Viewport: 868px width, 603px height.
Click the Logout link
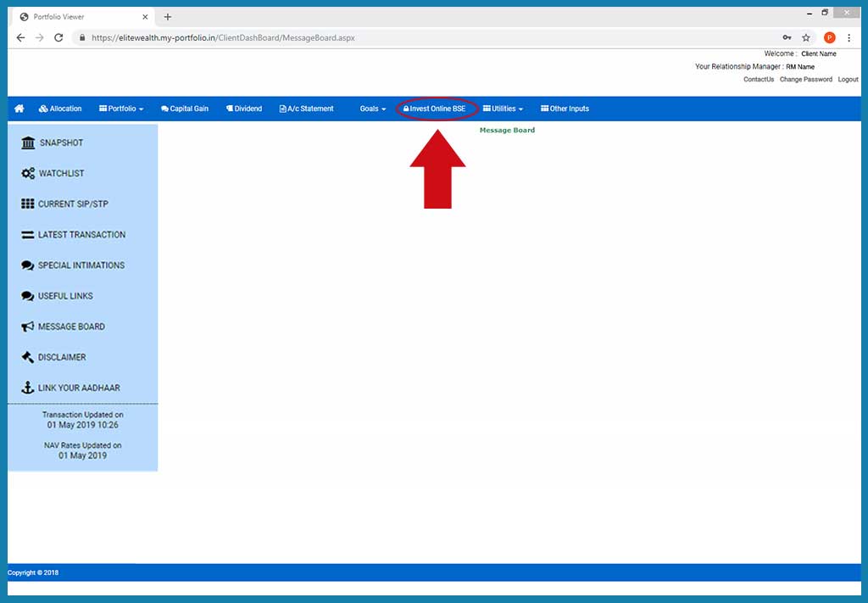tap(848, 80)
